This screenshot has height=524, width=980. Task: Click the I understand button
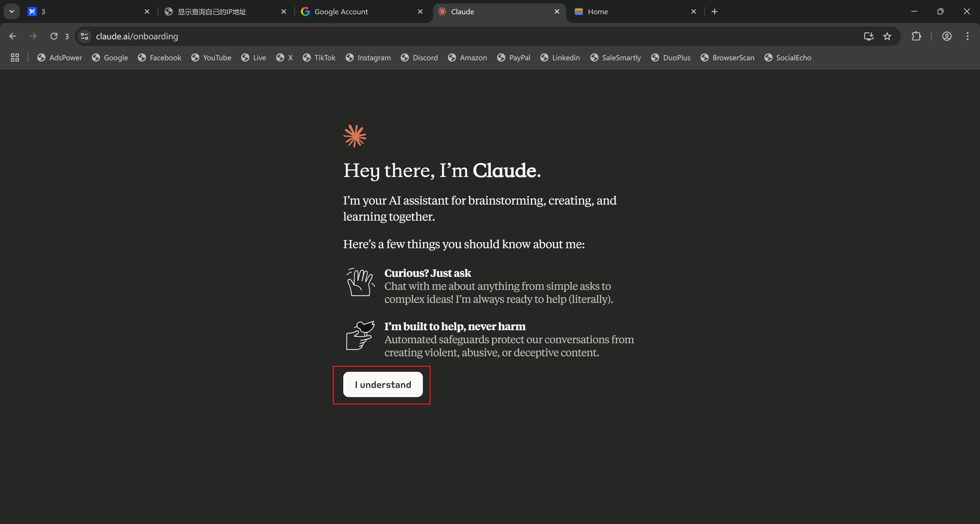coord(383,384)
